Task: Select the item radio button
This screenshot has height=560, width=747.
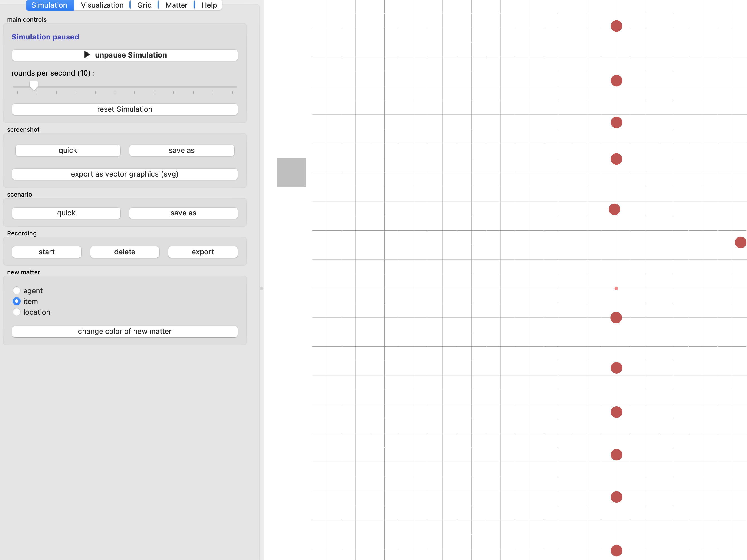Action: coord(17,301)
